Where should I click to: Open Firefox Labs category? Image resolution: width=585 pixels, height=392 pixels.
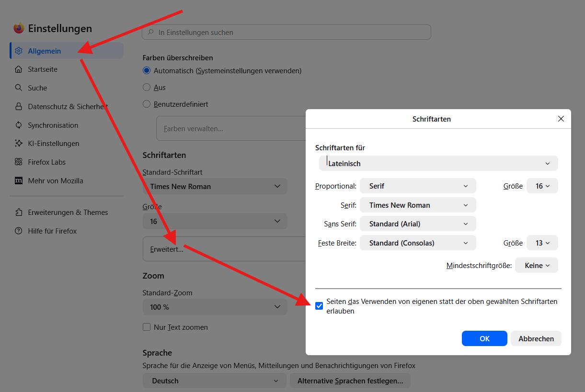[x=67, y=162]
